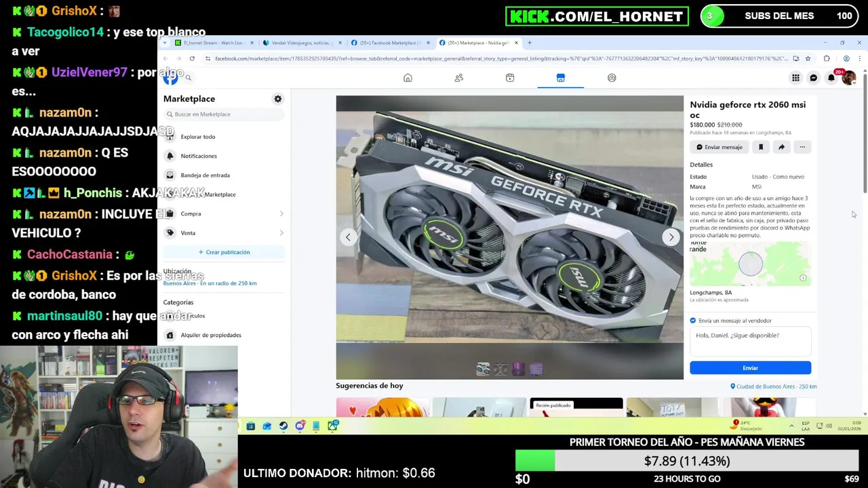Open the Facebook menu grid icon

tap(795, 78)
